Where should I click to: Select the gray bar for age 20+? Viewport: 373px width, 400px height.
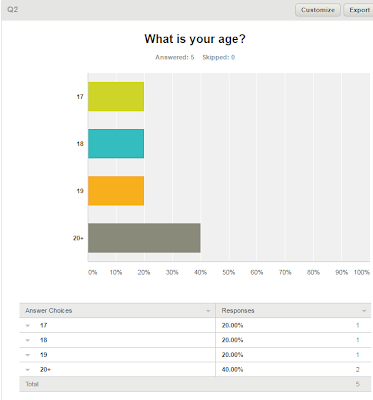coord(144,238)
